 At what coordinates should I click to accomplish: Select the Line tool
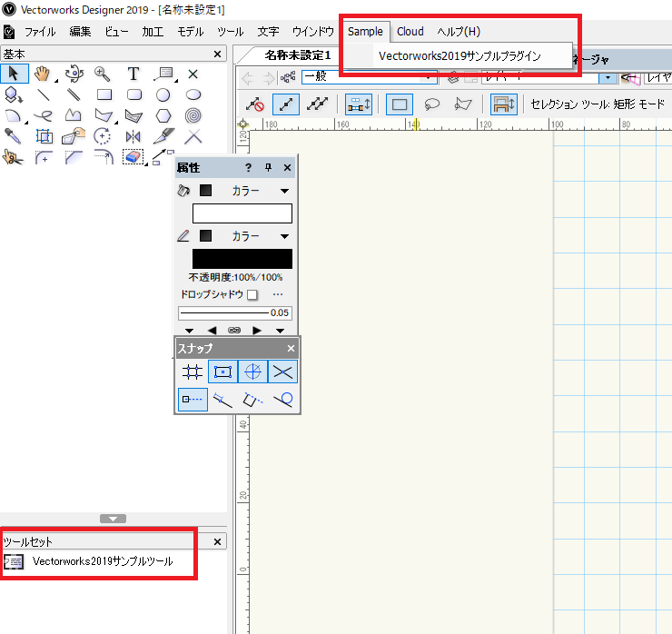pos(44,94)
